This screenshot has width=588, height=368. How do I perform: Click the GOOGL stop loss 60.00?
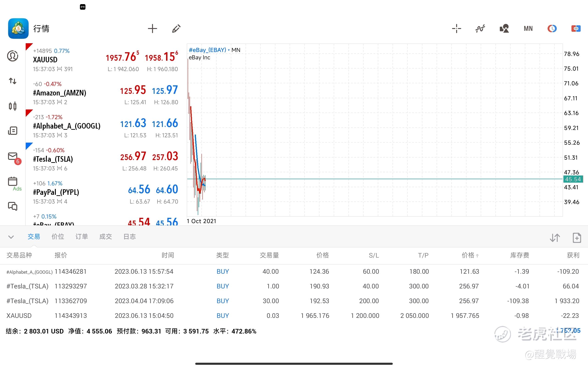pyautogui.click(x=371, y=271)
